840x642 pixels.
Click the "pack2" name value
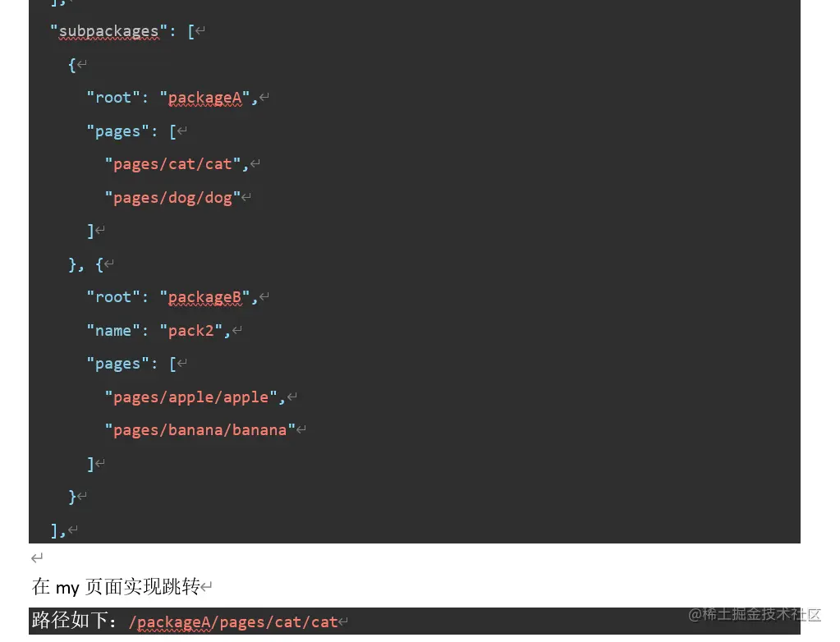click(x=190, y=331)
